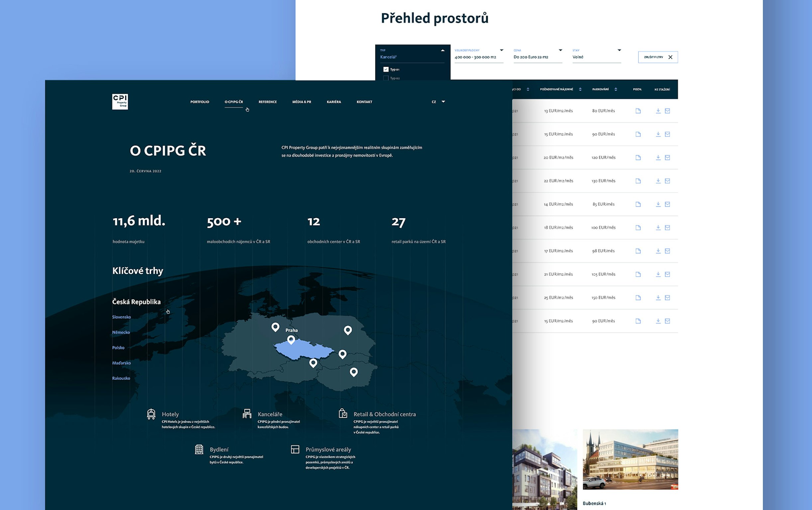Viewport: 812px width, 510px height.
Task: Open note icon in 14 EUR/m2/měs row
Action: click(x=638, y=204)
